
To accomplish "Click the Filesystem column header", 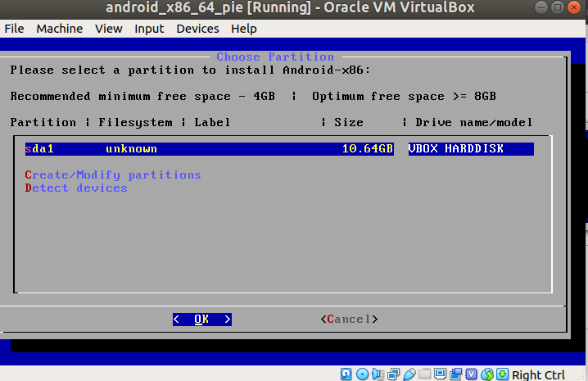I will pos(135,122).
